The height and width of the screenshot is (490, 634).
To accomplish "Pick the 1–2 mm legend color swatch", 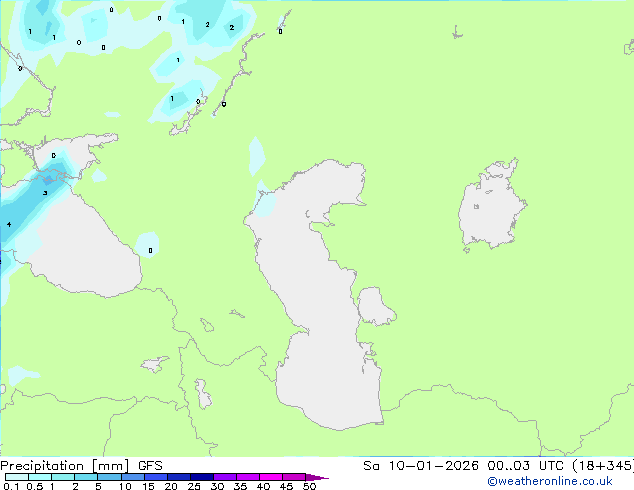I will tap(63, 477).
